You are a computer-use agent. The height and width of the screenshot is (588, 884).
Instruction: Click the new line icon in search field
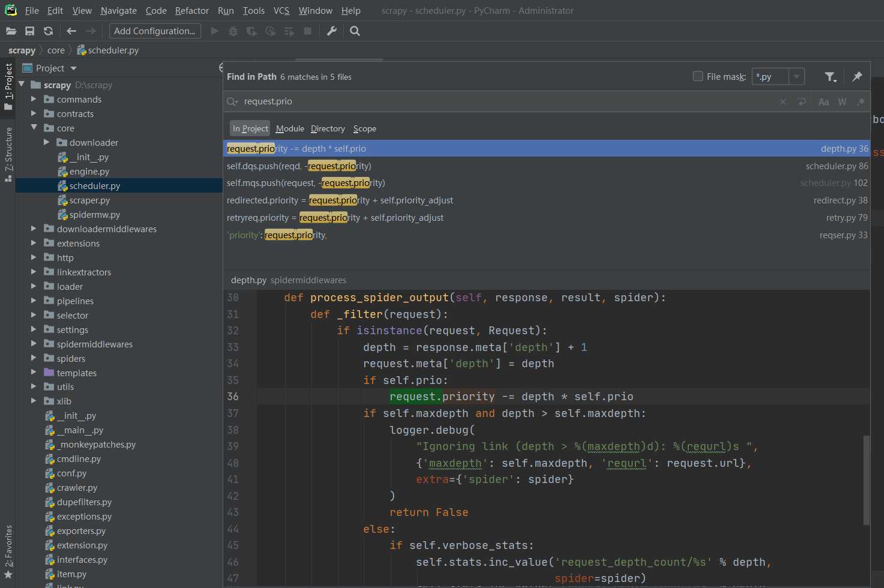[x=801, y=102]
